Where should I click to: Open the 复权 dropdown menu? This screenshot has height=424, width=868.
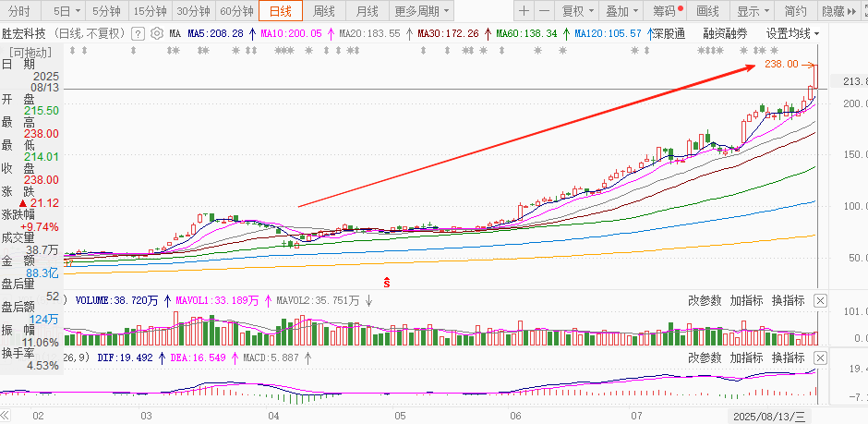coord(578,11)
